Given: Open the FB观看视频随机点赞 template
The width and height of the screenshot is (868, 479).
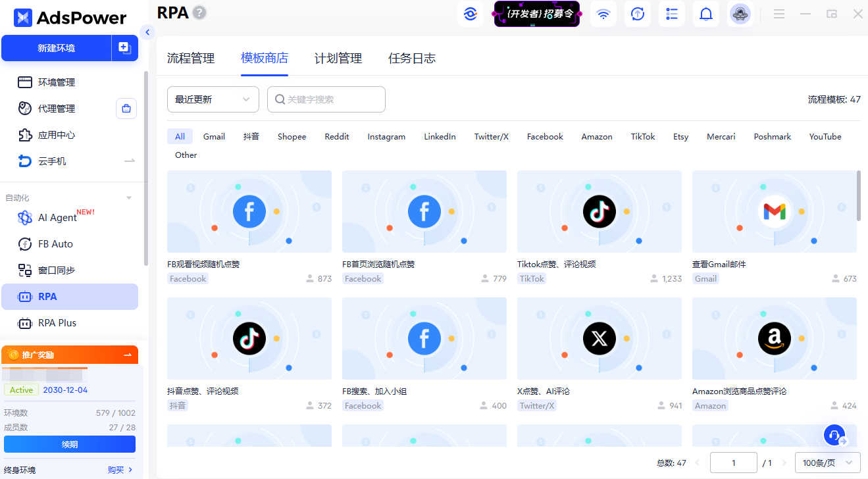Looking at the screenshot, I should [x=249, y=226].
